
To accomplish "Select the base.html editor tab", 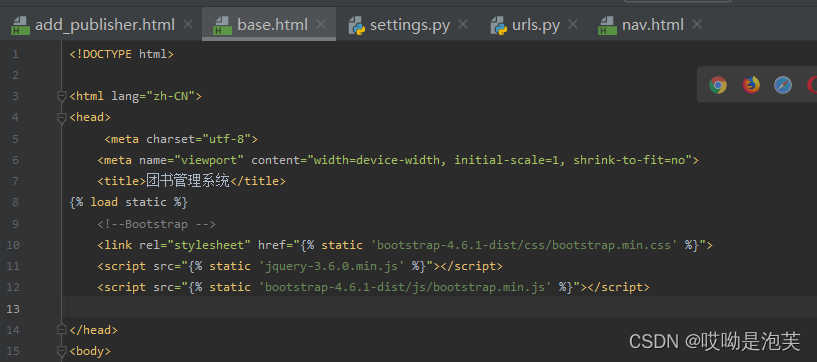I will coord(269,24).
